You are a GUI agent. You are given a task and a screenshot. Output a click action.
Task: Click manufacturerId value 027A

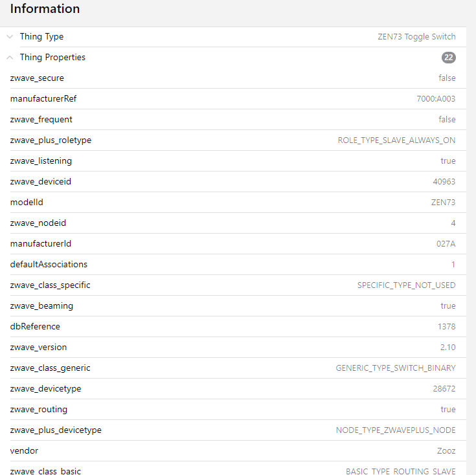tap(446, 244)
